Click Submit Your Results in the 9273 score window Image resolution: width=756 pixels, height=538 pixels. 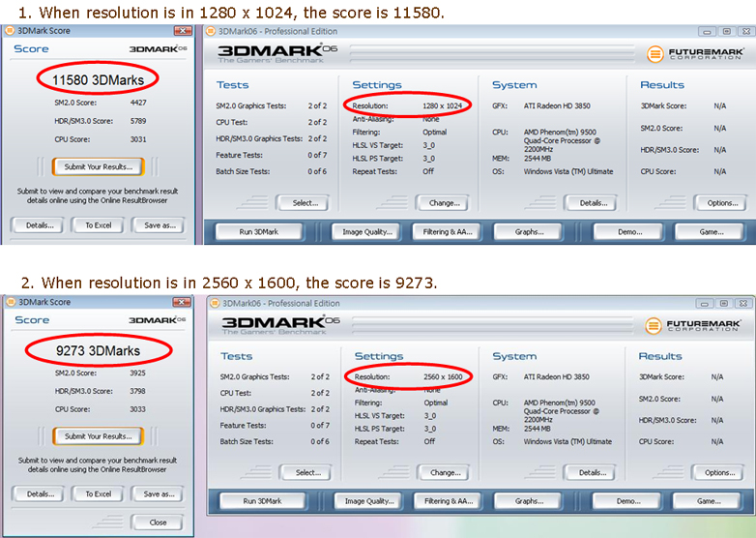[99, 436]
